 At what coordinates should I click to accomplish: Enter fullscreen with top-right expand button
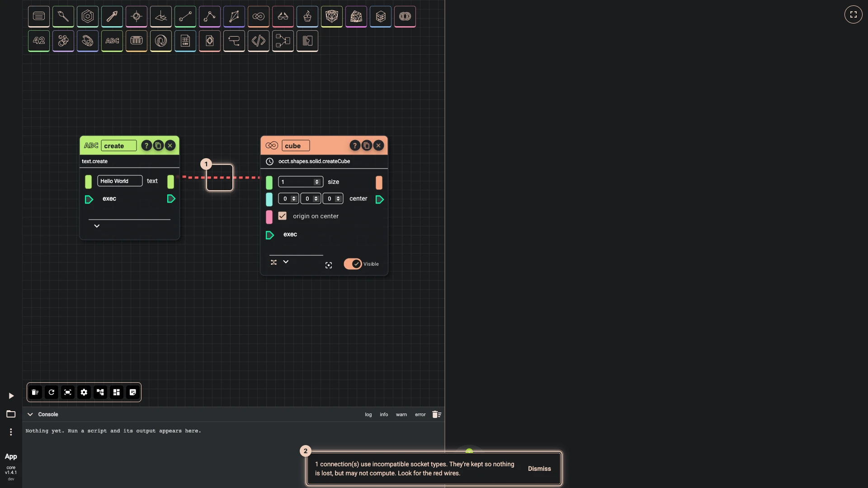point(854,14)
